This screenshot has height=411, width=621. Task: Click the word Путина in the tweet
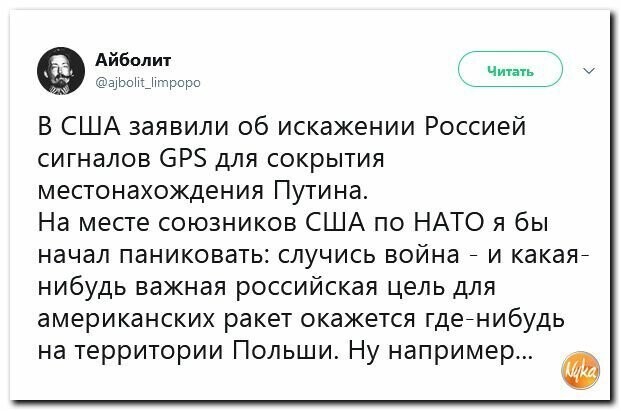(321, 191)
